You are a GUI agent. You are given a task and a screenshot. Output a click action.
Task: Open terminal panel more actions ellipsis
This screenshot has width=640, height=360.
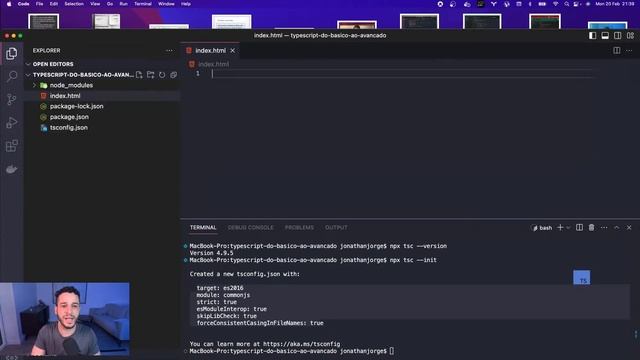click(604, 228)
